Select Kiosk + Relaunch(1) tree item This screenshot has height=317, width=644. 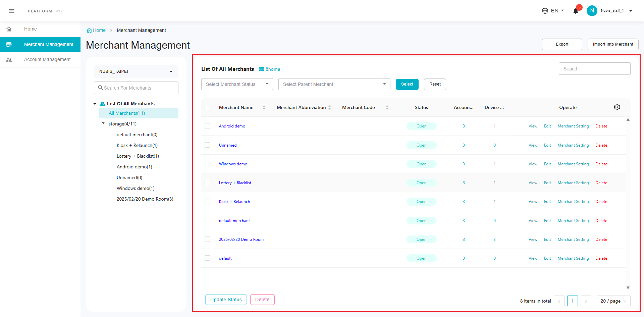137,145
